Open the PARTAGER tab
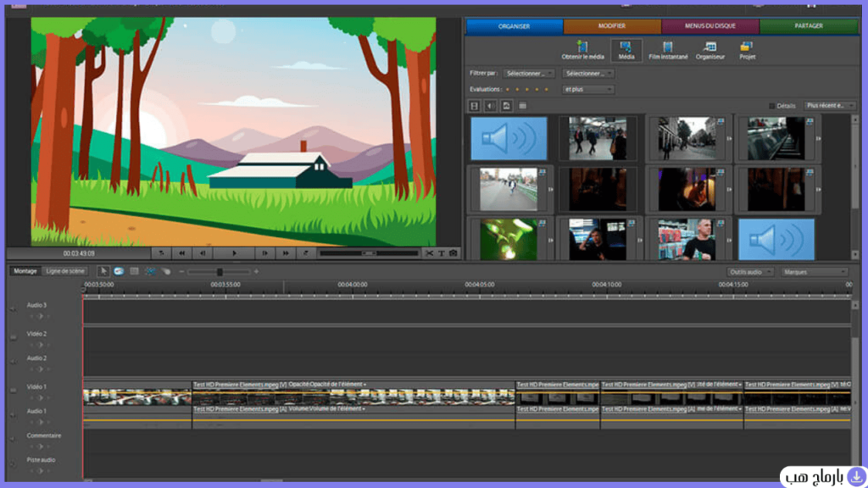 [808, 26]
